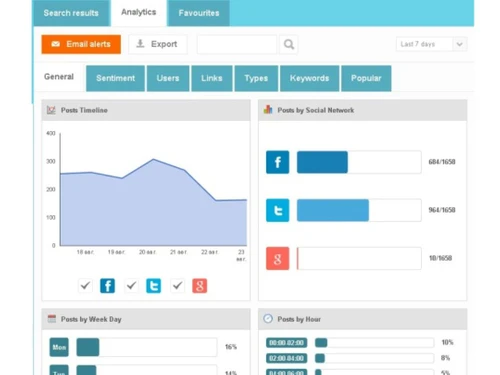Click the Google posts progress bar
This screenshot has height=375, width=500.
click(x=359, y=258)
